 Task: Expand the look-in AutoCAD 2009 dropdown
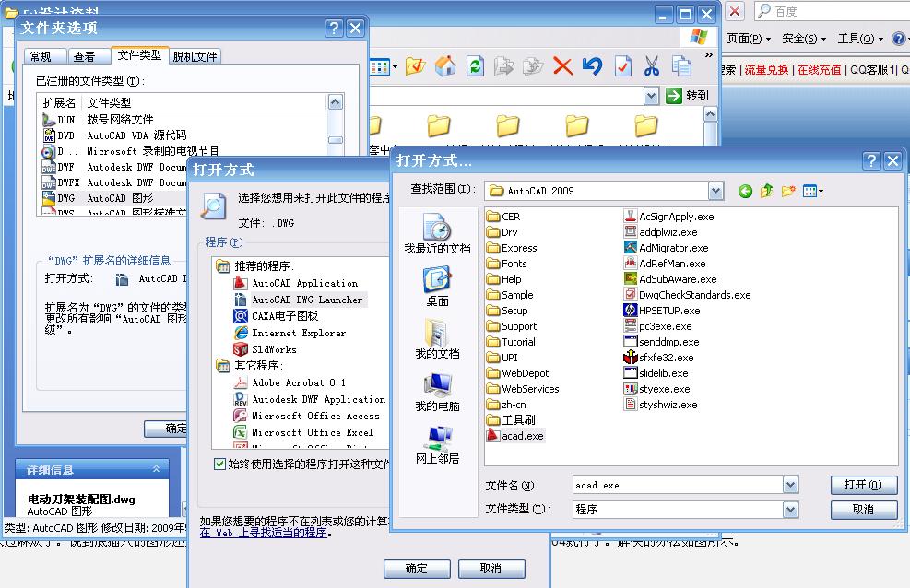715,191
